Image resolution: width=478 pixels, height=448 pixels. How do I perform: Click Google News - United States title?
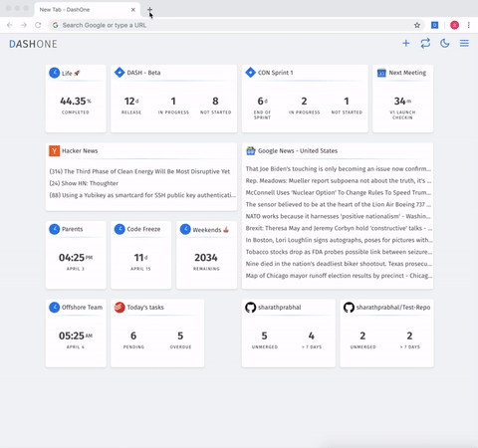(x=298, y=150)
